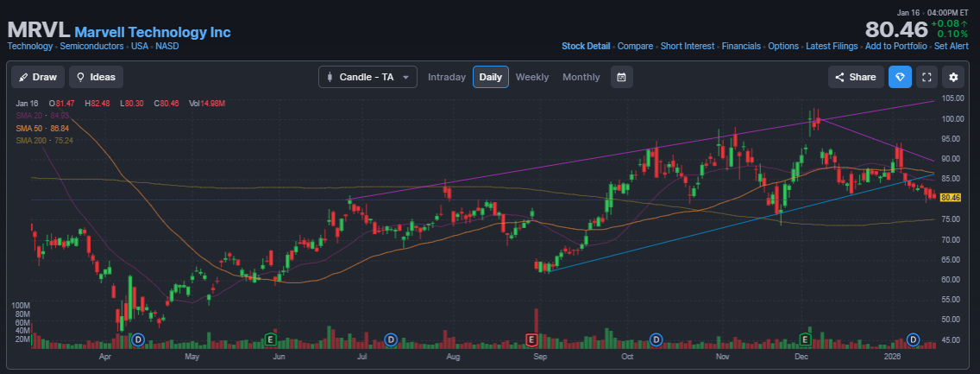980x374 pixels.
Task: Click the Technology sector link
Action: click(30, 47)
